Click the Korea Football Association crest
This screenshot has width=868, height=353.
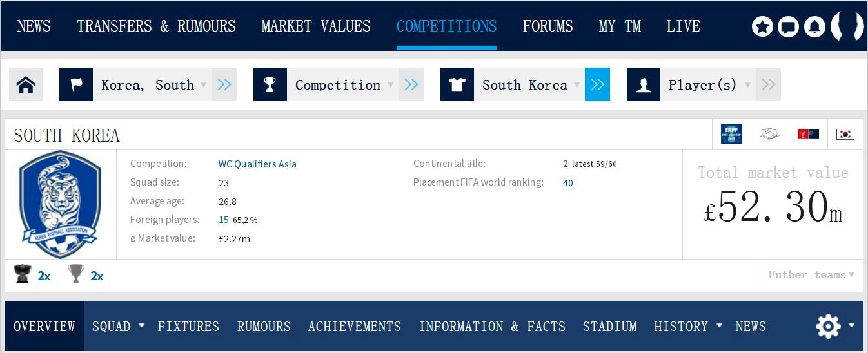60,204
